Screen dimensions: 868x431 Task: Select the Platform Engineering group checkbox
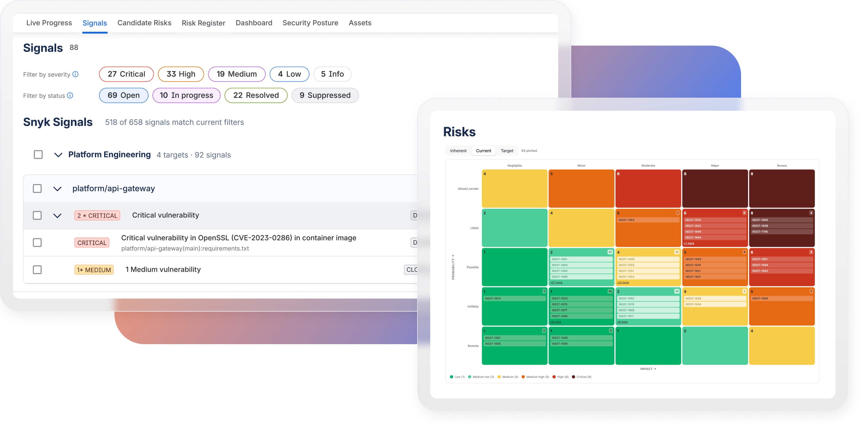38,154
